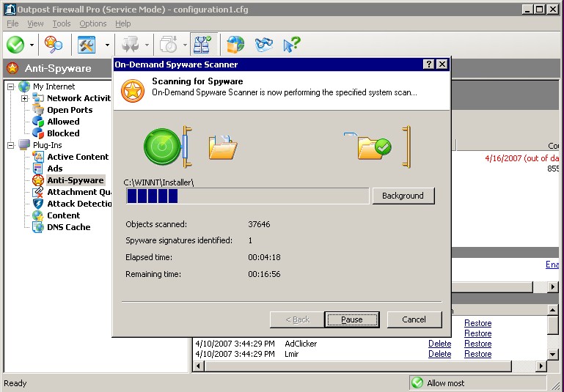This screenshot has height=392, width=564.
Task: Click the spyware scan magnifier toolbar icon
Action: click(54, 45)
